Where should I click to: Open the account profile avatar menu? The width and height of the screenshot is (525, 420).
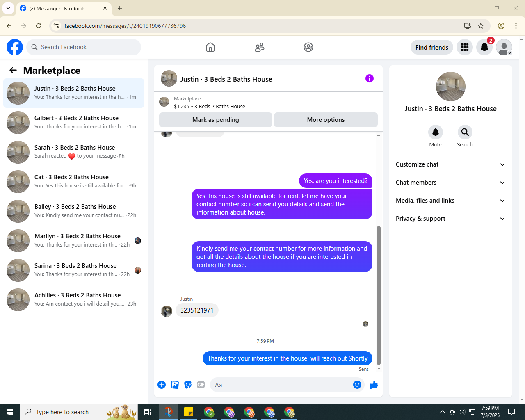coord(504,47)
